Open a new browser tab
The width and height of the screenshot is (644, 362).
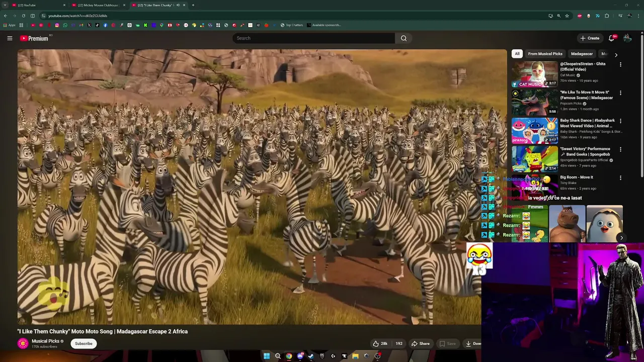click(193, 5)
